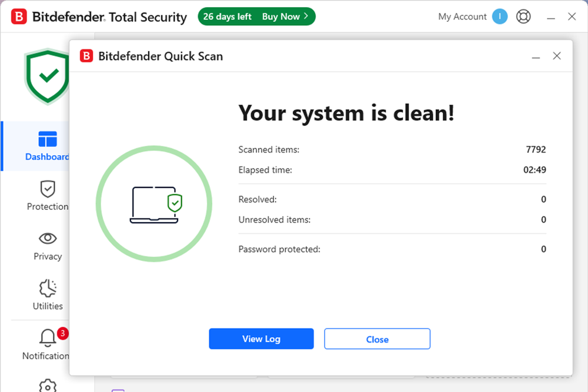Click the 26 days left trial banner

pyautogui.click(x=228, y=16)
